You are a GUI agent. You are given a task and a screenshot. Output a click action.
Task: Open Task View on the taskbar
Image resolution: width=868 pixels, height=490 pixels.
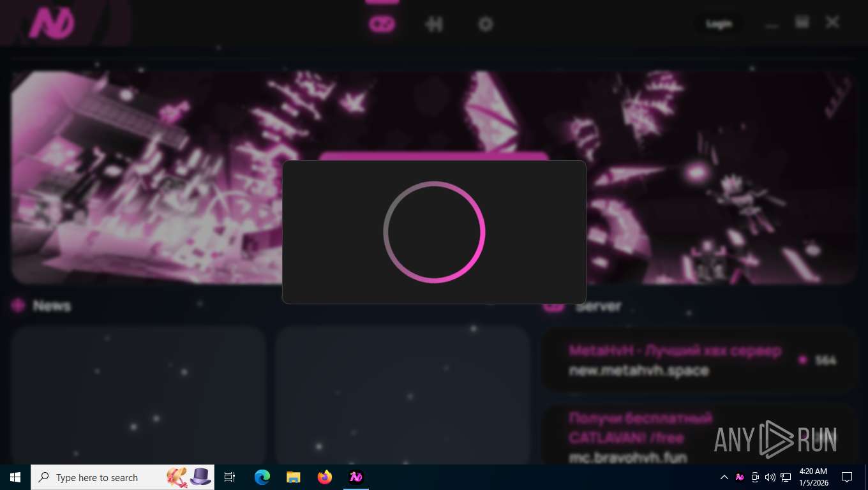(230, 477)
